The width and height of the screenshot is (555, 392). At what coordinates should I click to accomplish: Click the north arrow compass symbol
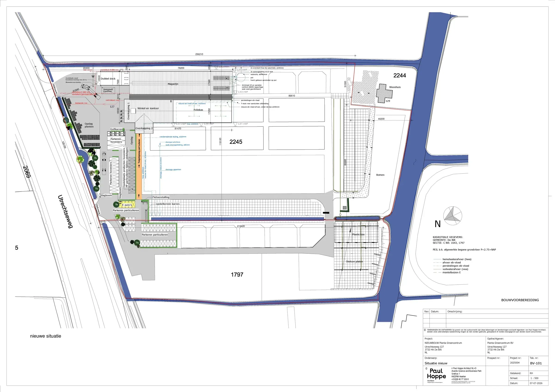[453, 216]
